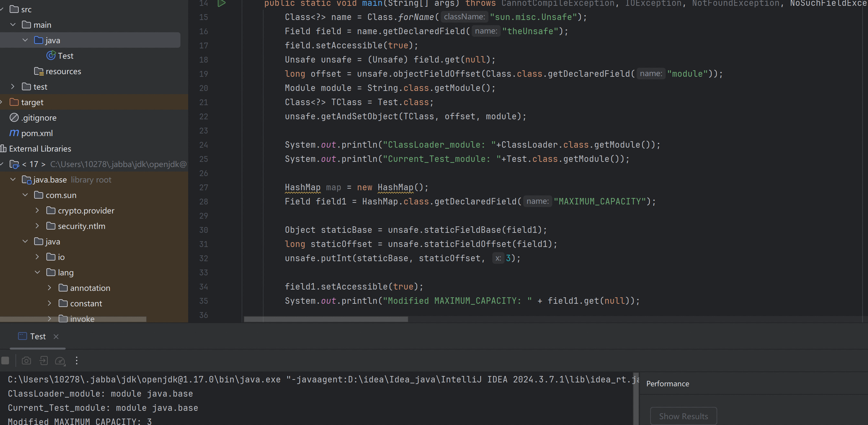Image resolution: width=868 pixels, height=425 pixels.
Task: Collapse the selected java source folder
Action: [x=25, y=40]
